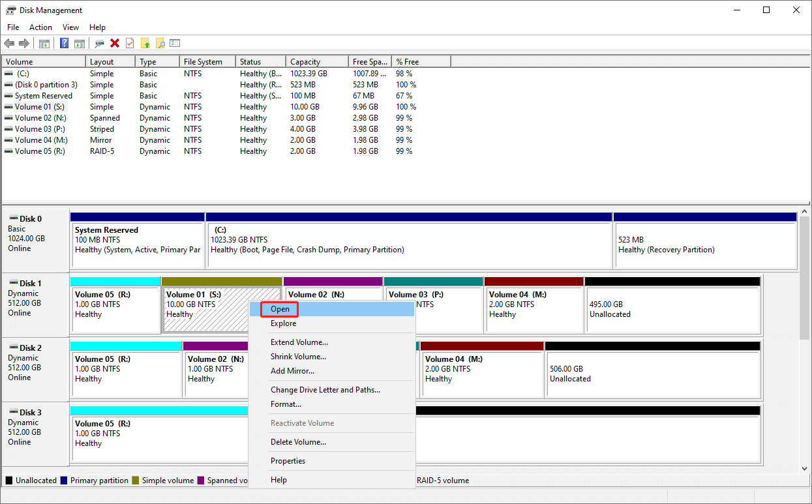
Task: Click the disk icon next to Disk 1 label
Action: click(x=13, y=284)
